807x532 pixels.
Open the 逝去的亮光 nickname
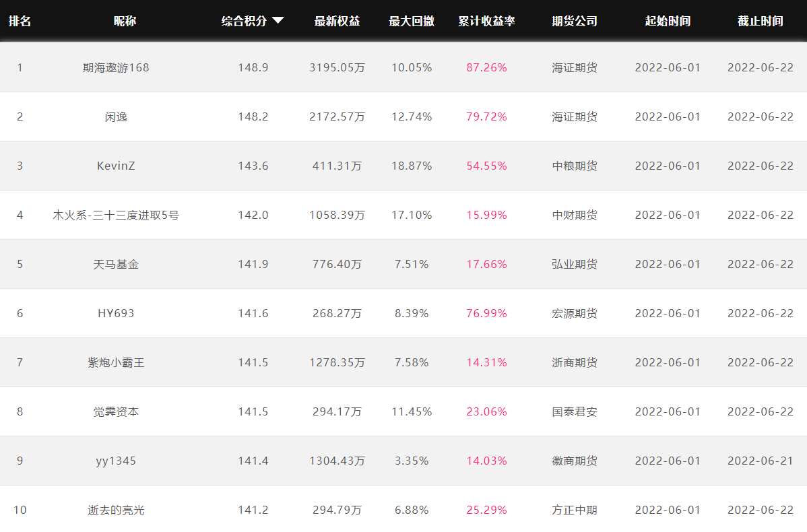[116, 510]
